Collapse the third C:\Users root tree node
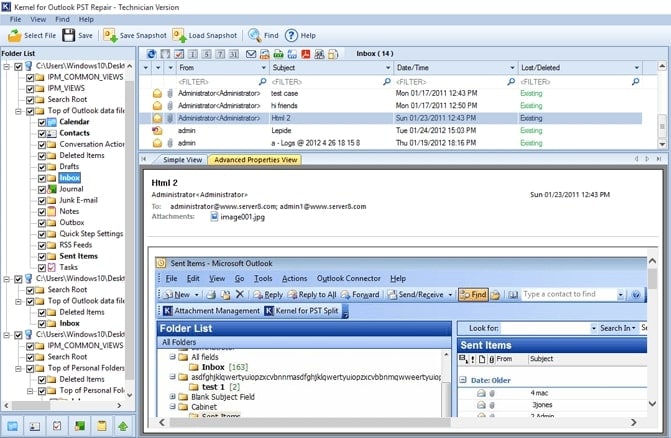The image size is (671, 438). click(x=7, y=335)
